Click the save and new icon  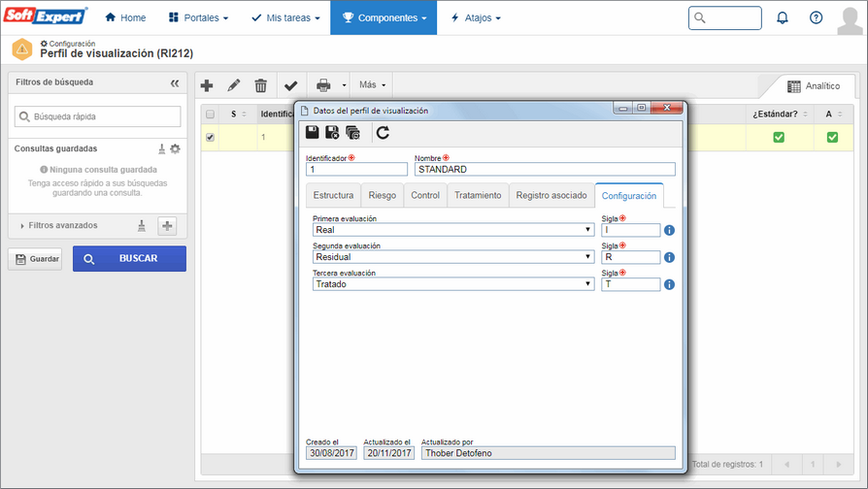click(x=352, y=132)
